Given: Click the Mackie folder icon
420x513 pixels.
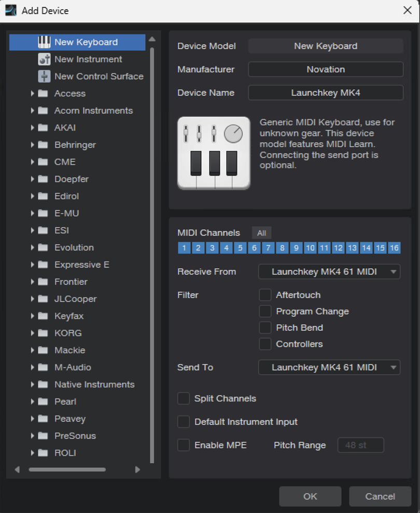Looking at the screenshot, I should [43, 350].
